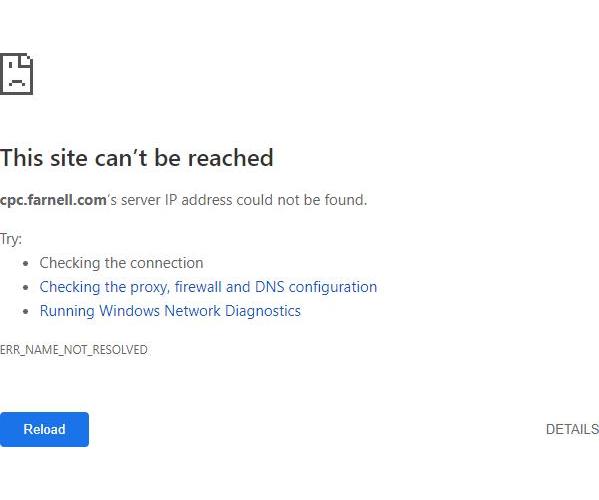This screenshot has height=500, width=599.
Task: Click 'DNS configuration' in the second suggestion
Action: tap(316, 287)
